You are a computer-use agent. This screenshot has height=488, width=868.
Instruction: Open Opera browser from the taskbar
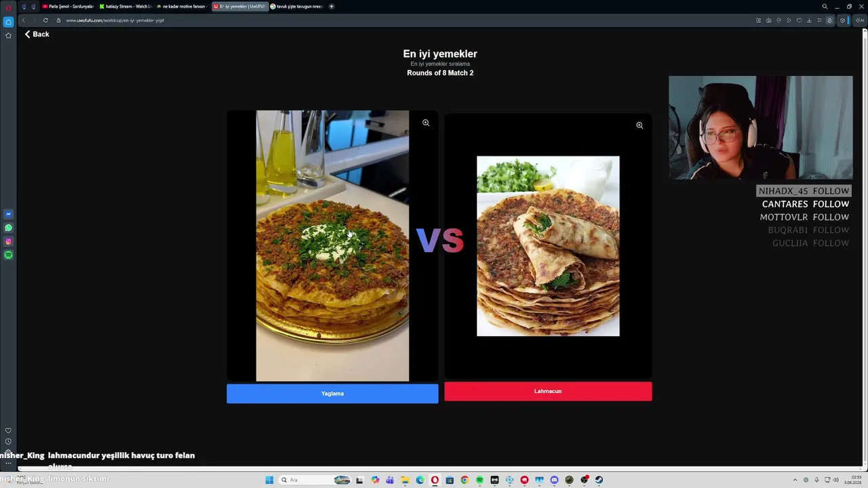pos(435,480)
